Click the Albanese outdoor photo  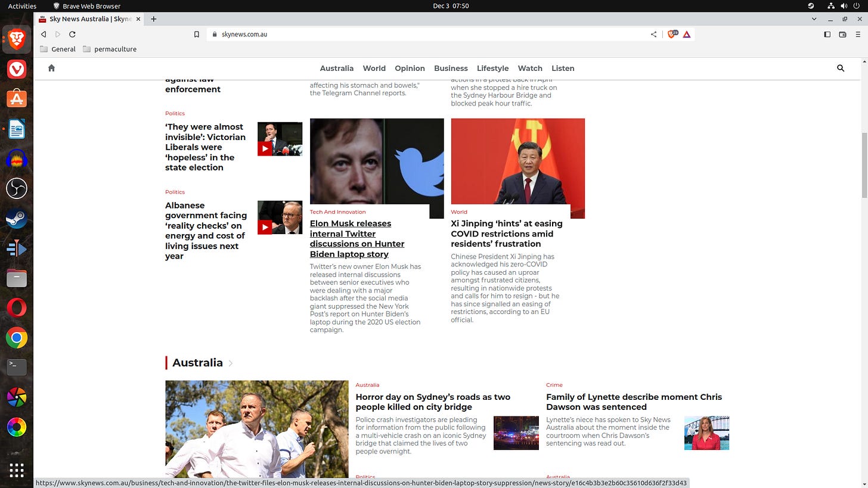(257, 430)
